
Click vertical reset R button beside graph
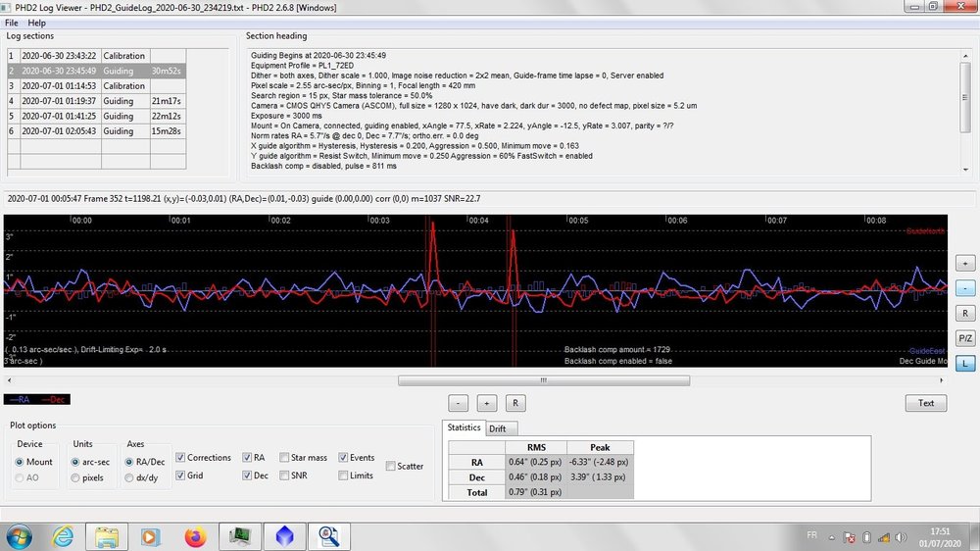[x=965, y=314]
